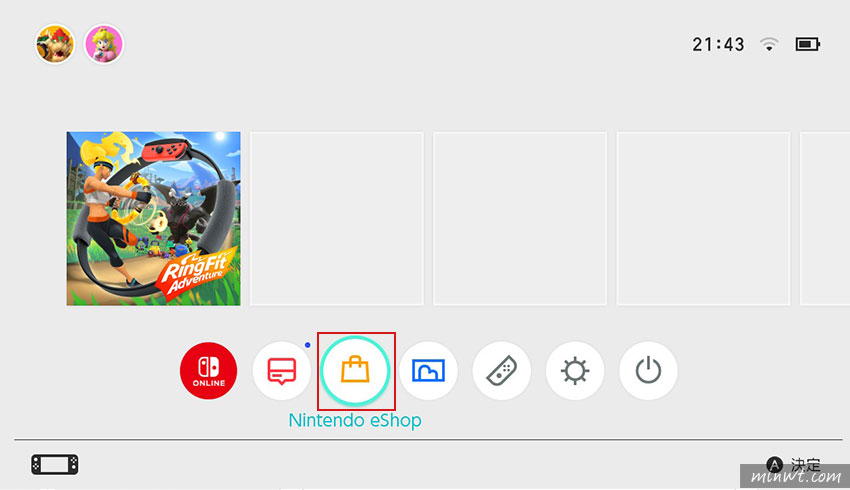Image resolution: width=850 pixels, height=490 pixels.
Task: Select the Princess Peach user profile avatar
Action: [104, 44]
